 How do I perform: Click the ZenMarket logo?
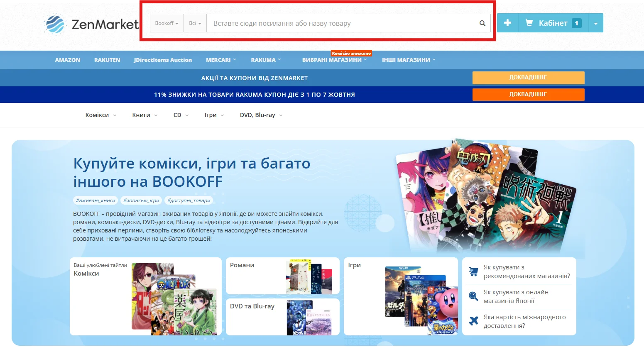[x=91, y=24]
